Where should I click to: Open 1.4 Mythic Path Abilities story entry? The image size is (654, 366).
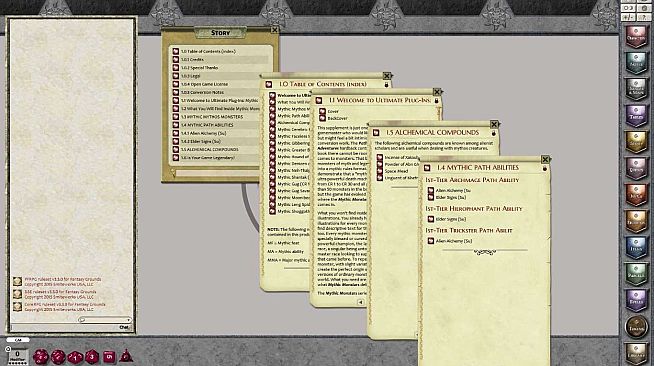(207, 125)
